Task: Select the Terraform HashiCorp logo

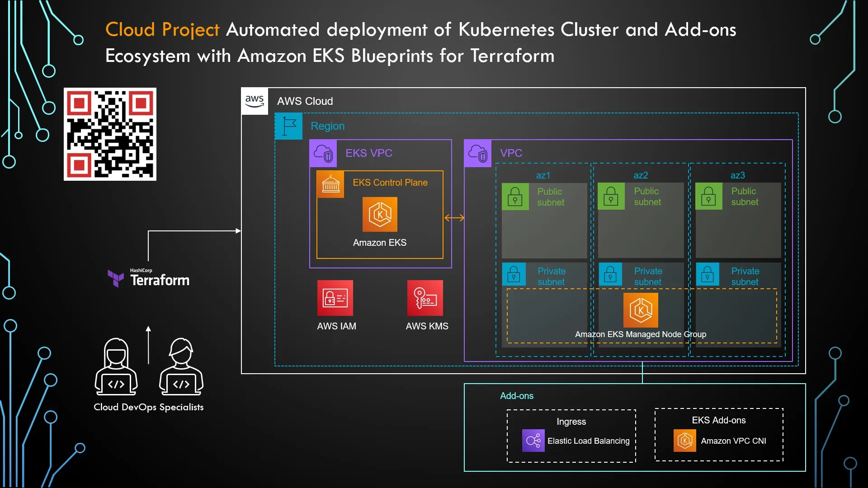Action: click(117, 277)
